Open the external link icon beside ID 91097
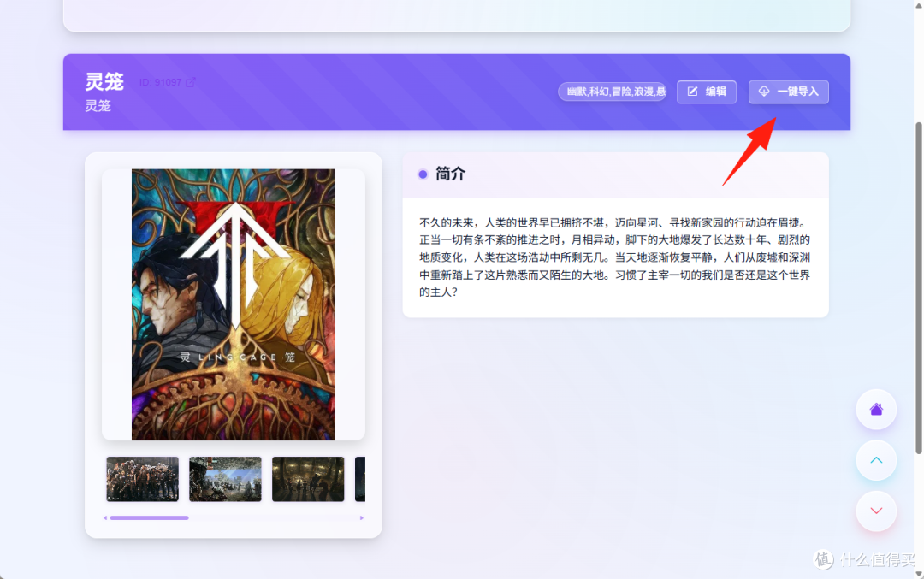Viewport: 924px width, 579px height. [x=190, y=82]
